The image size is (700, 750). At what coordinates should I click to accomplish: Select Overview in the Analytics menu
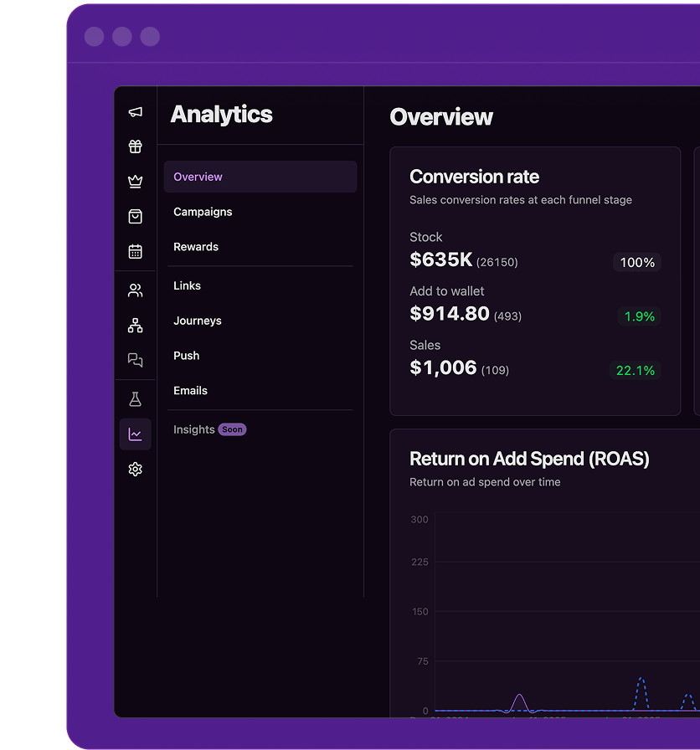click(260, 177)
